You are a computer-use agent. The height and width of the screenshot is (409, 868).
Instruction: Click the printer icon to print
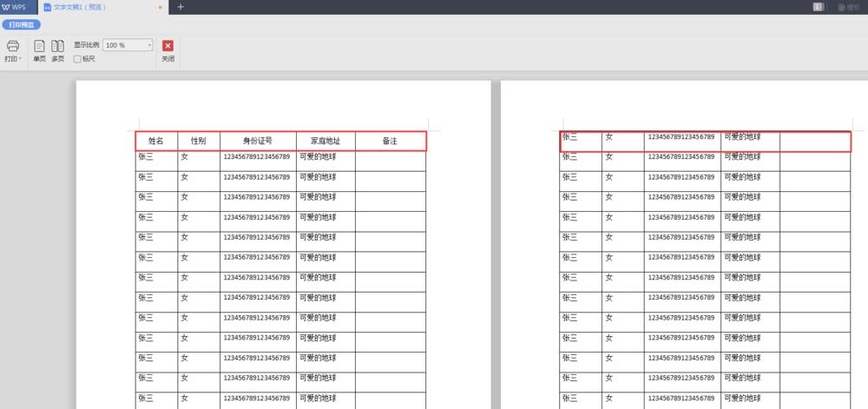click(x=13, y=45)
